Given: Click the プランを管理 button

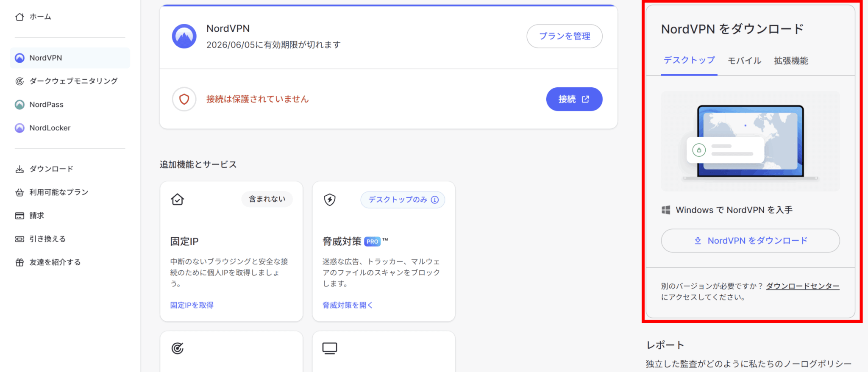Looking at the screenshot, I should pos(565,36).
